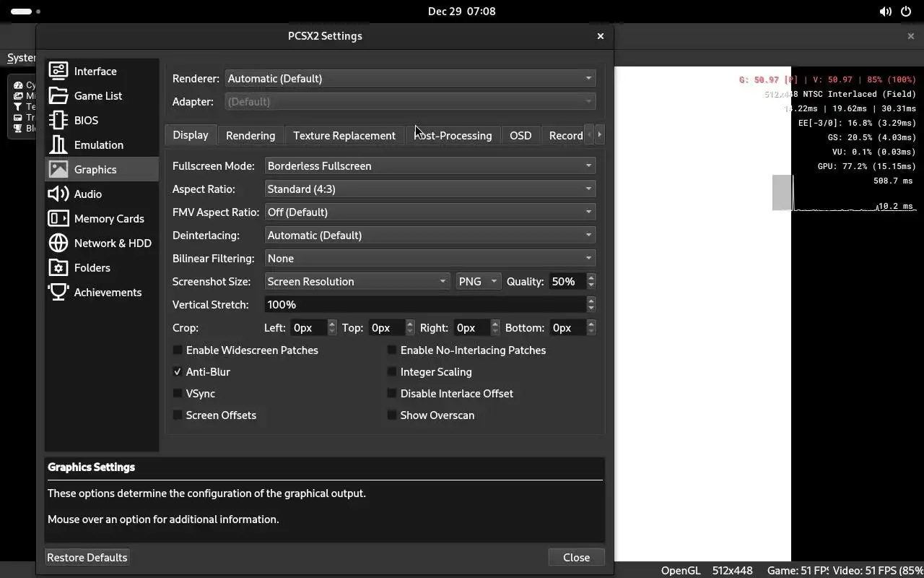Viewport: 924px width, 578px height.
Task: Expand the Standard (4:3) combo box
Action: 430,189
